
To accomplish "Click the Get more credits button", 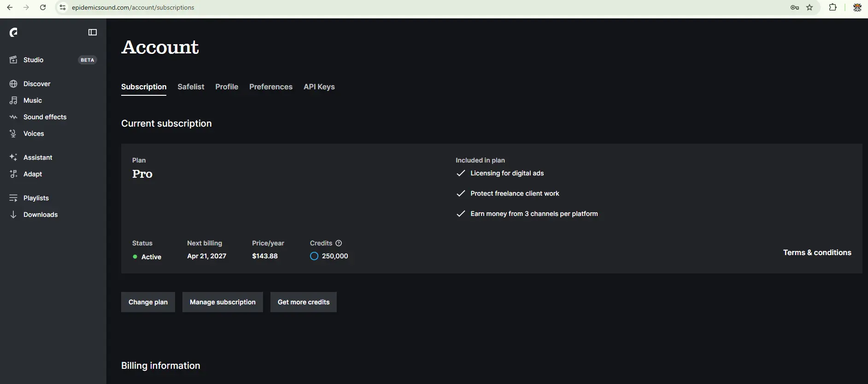I will (x=304, y=302).
